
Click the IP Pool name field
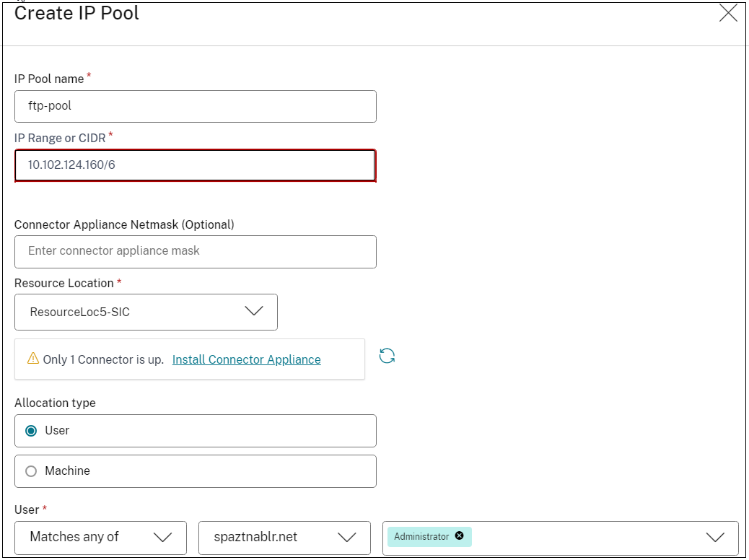point(195,106)
